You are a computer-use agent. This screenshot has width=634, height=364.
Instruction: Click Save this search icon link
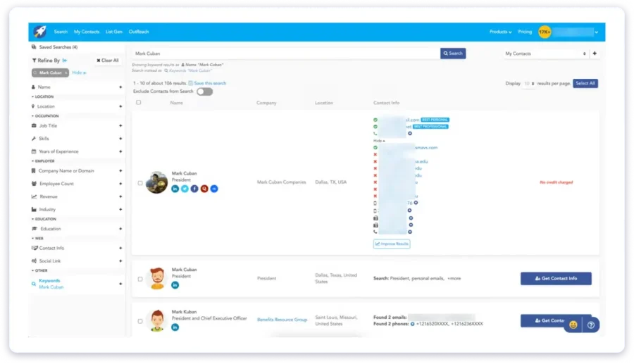tap(207, 83)
